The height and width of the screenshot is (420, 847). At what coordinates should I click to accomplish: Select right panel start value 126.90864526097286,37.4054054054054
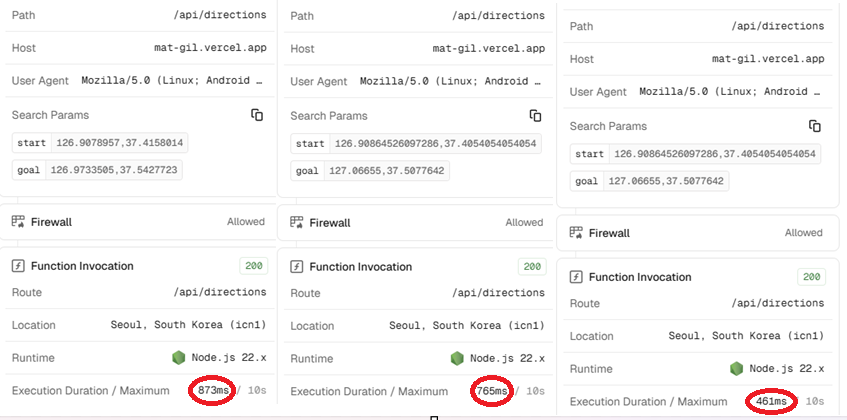[715, 154]
